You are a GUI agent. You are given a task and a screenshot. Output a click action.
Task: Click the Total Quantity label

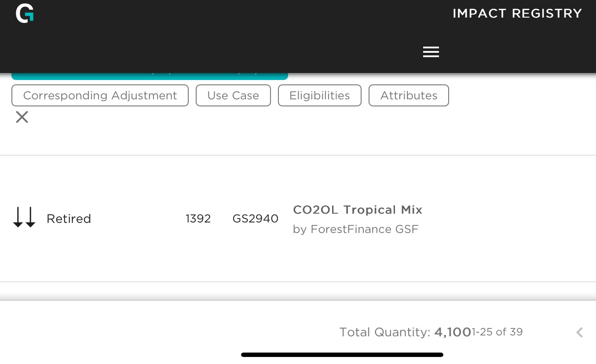tap(385, 332)
